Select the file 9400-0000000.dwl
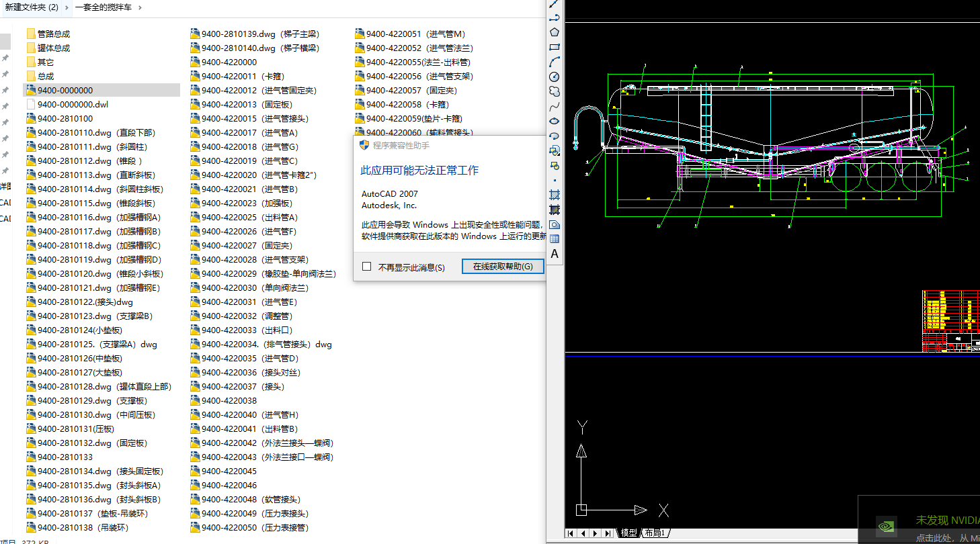980x544 pixels. pos(73,104)
